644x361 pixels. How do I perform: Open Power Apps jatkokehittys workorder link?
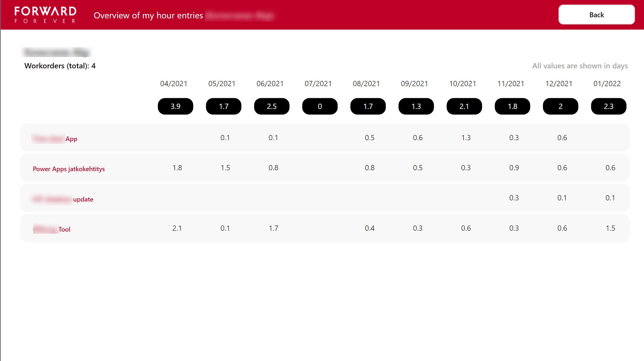(69, 169)
